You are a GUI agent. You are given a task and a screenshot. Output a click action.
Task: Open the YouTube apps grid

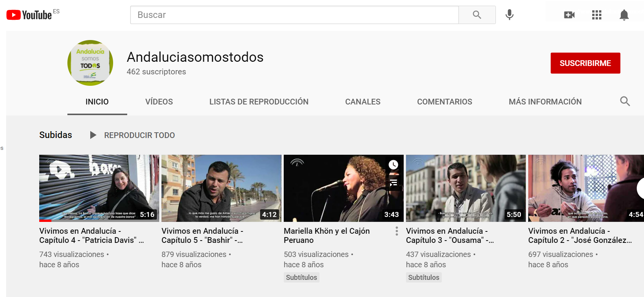[x=596, y=15]
